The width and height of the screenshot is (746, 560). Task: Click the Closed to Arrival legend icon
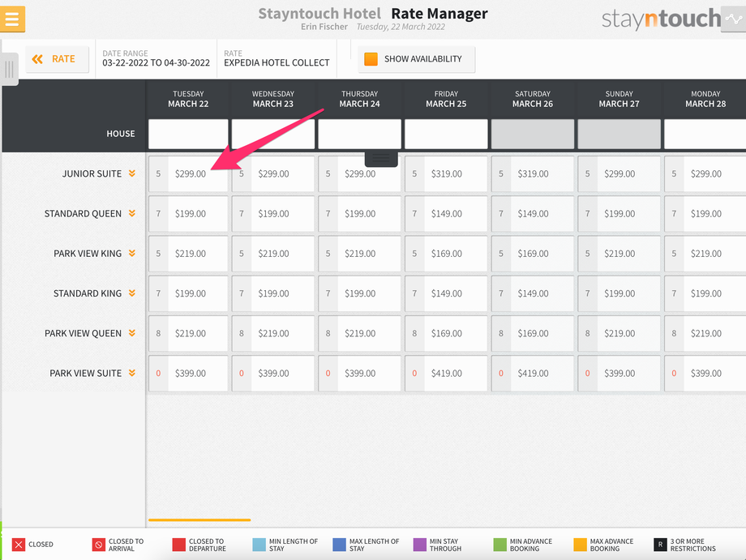(98, 545)
